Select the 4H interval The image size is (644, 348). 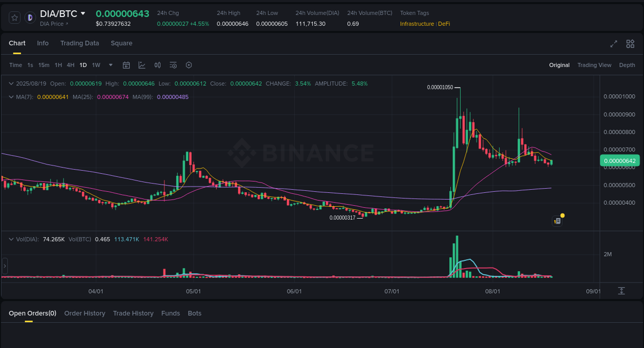tap(71, 65)
